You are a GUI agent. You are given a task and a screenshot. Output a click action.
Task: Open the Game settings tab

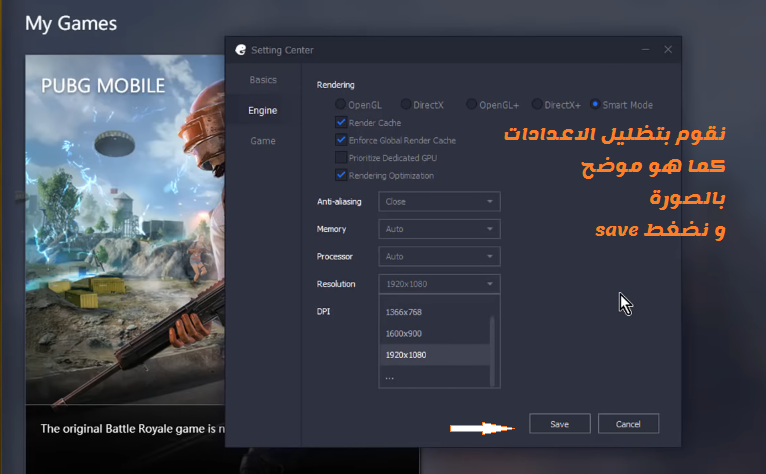pyautogui.click(x=263, y=141)
